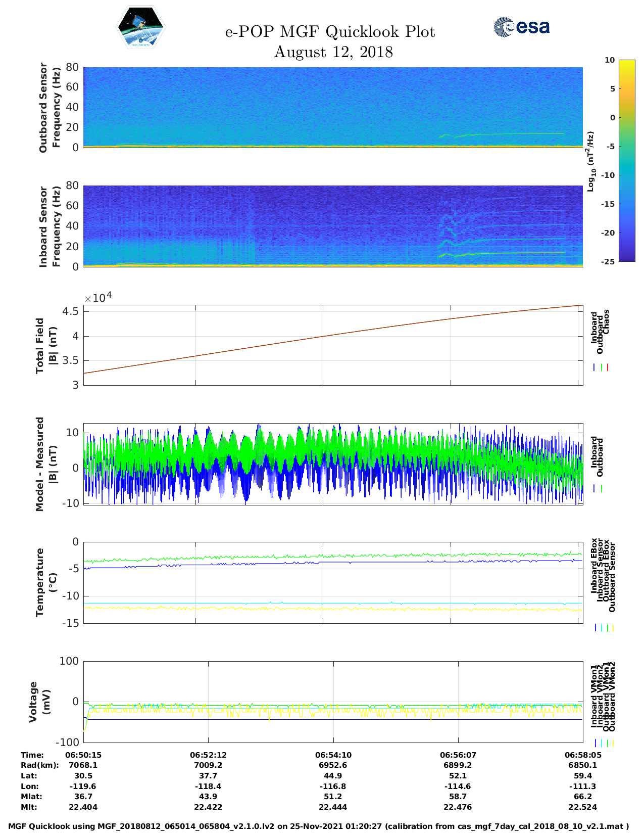644x834 pixels.
Task: Click the CASSIOPE satellite hexagon logo
Action: [x=140, y=27]
